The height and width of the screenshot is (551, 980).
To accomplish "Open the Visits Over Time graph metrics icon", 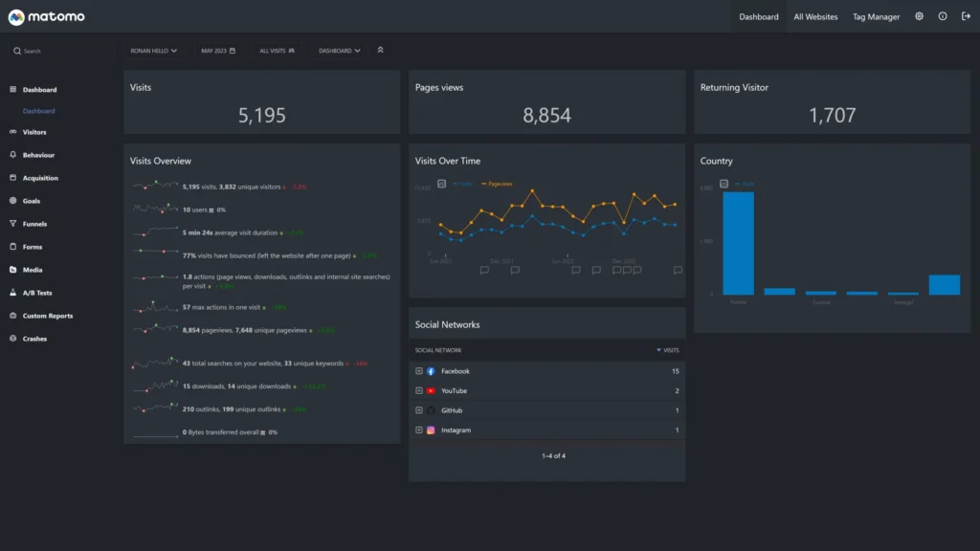I will point(441,184).
